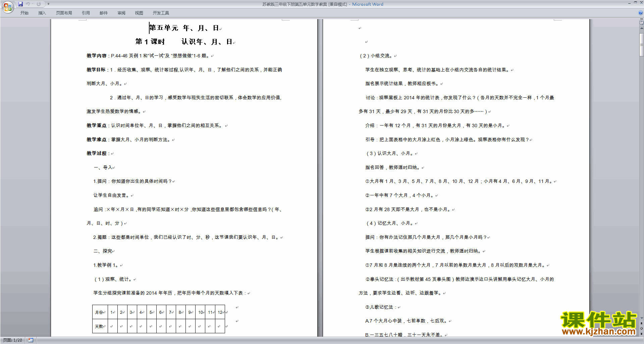Toggle the ruler icon above the scrollbar
This screenshot has width=644, height=344.
[x=642, y=23]
